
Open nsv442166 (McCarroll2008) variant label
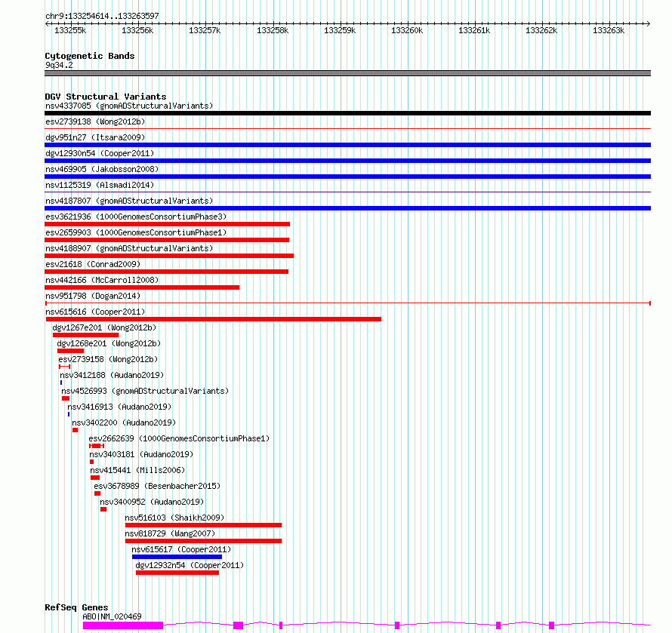pos(102,280)
